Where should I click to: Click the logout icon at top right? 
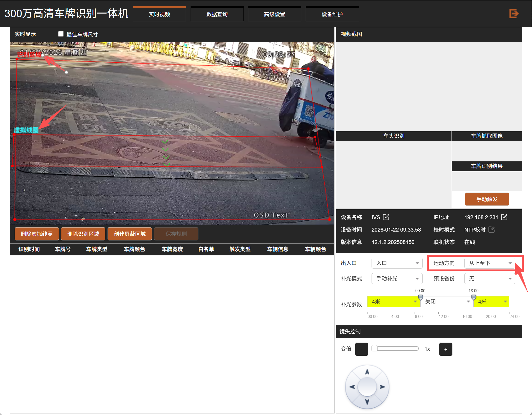click(x=514, y=13)
